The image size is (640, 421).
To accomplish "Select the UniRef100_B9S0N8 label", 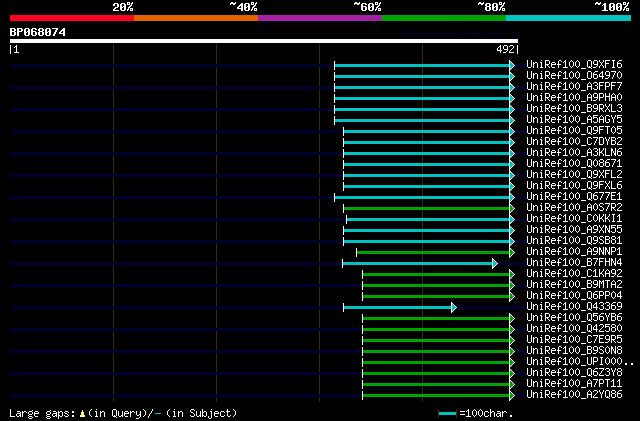I will tap(574, 351).
